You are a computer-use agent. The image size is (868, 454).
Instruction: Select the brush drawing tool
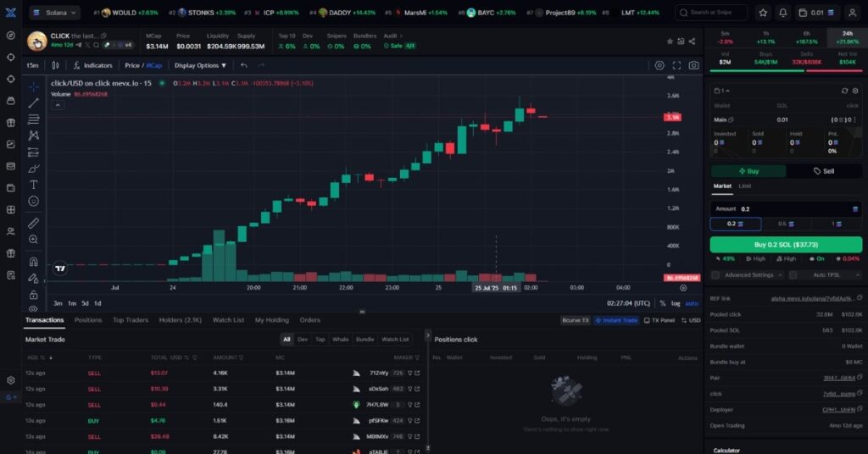[x=34, y=168]
